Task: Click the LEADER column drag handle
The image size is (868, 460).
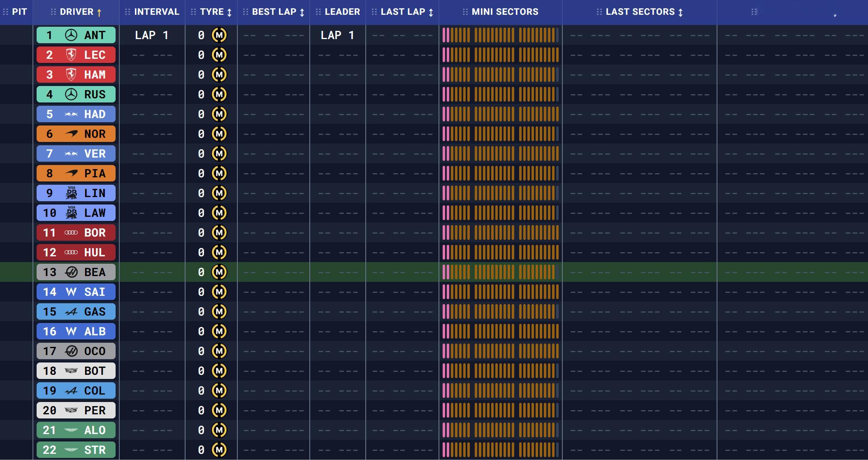Action: [x=318, y=12]
